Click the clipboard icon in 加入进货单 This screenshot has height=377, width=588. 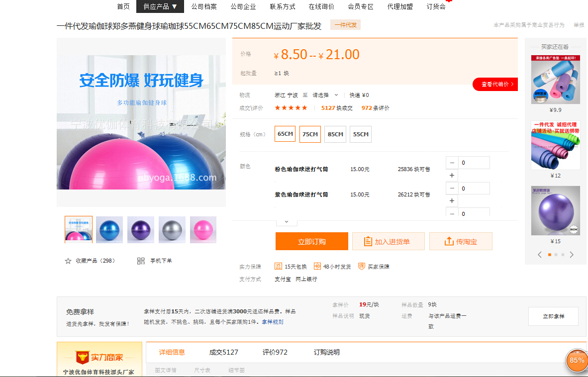point(368,242)
